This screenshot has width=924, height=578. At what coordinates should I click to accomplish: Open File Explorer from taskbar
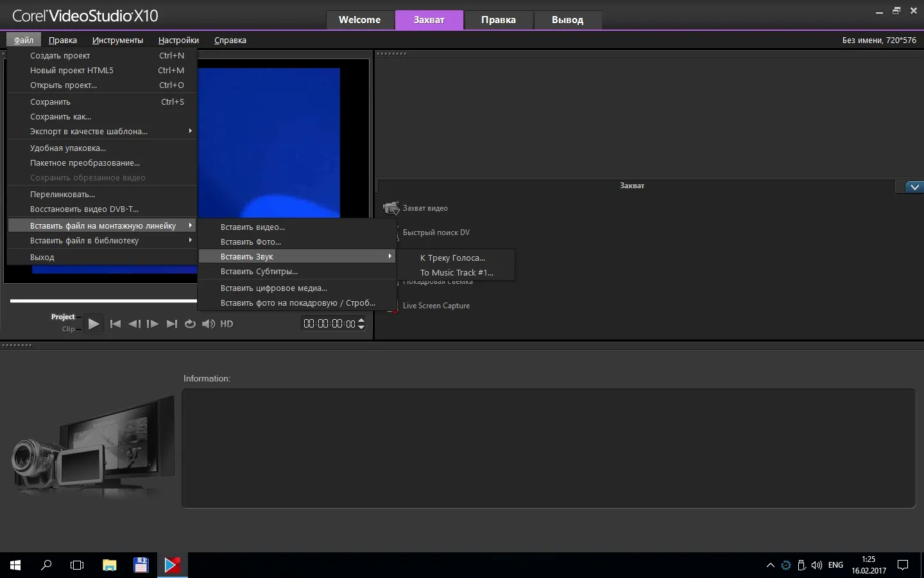pos(109,565)
